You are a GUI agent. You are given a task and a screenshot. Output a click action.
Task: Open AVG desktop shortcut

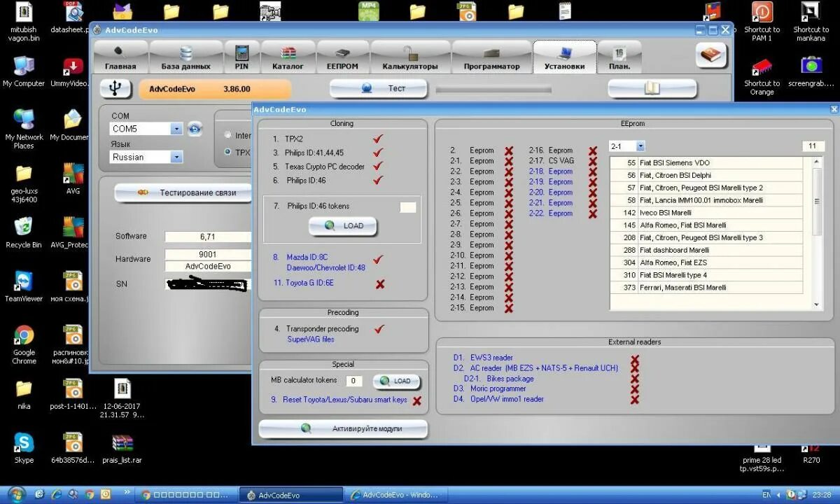(x=73, y=178)
